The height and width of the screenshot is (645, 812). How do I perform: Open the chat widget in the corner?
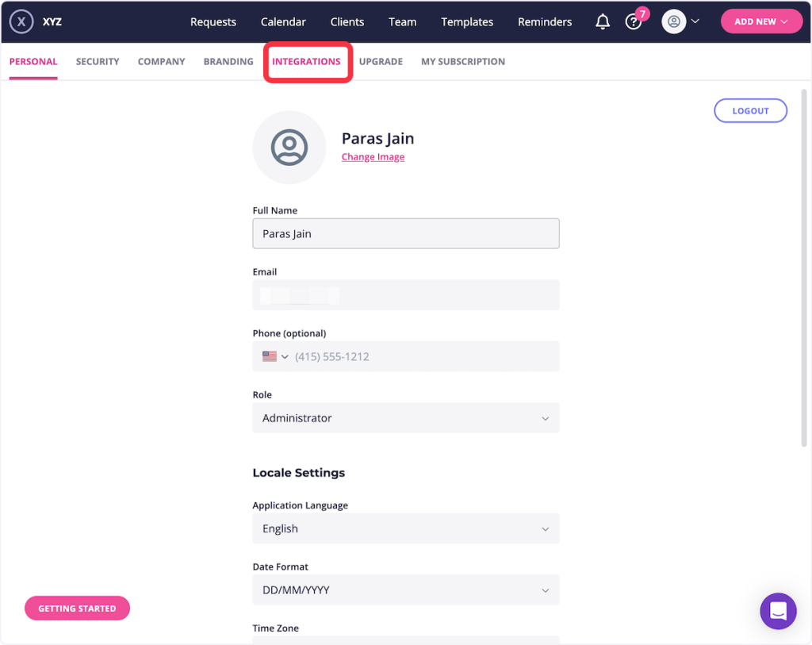click(x=778, y=611)
